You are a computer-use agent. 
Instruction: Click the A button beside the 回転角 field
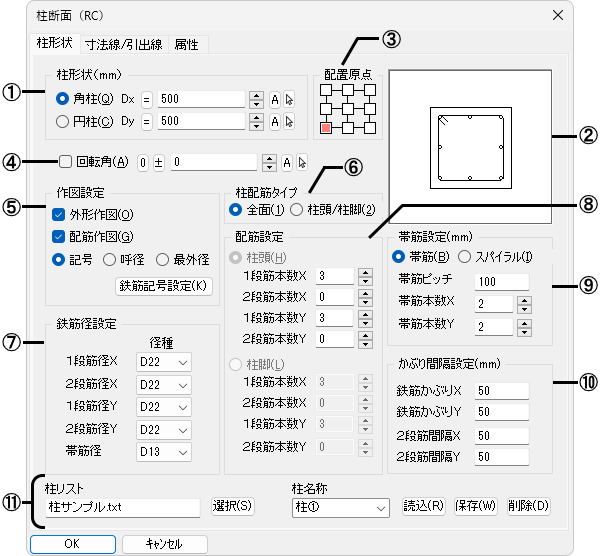point(285,162)
